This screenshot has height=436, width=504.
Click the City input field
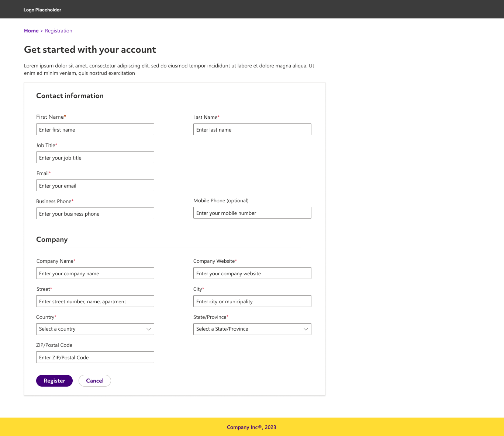[252, 301]
